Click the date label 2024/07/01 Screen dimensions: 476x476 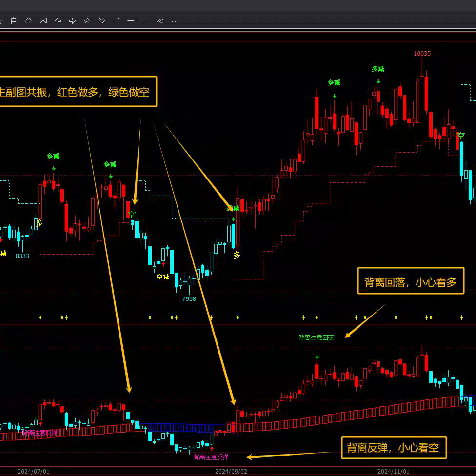pos(33,471)
